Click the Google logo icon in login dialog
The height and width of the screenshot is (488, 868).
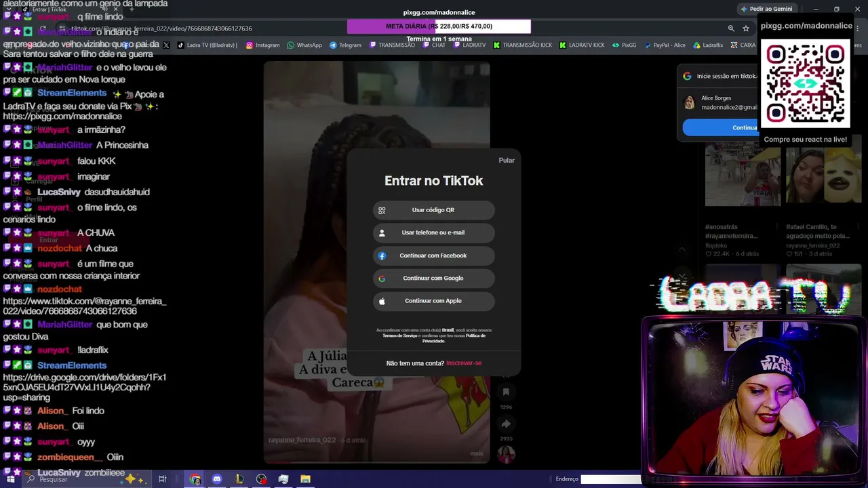[382, 279]
